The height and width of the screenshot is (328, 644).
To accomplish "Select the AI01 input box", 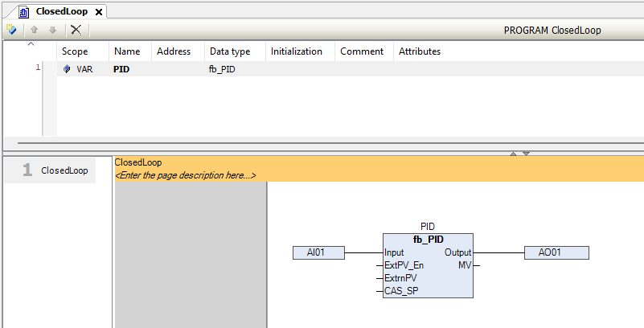I will click(x=318, y=252).
